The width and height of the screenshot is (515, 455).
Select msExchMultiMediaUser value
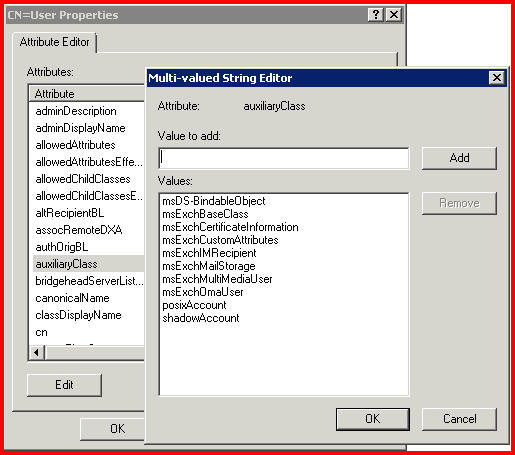click(x=217, y=279)
